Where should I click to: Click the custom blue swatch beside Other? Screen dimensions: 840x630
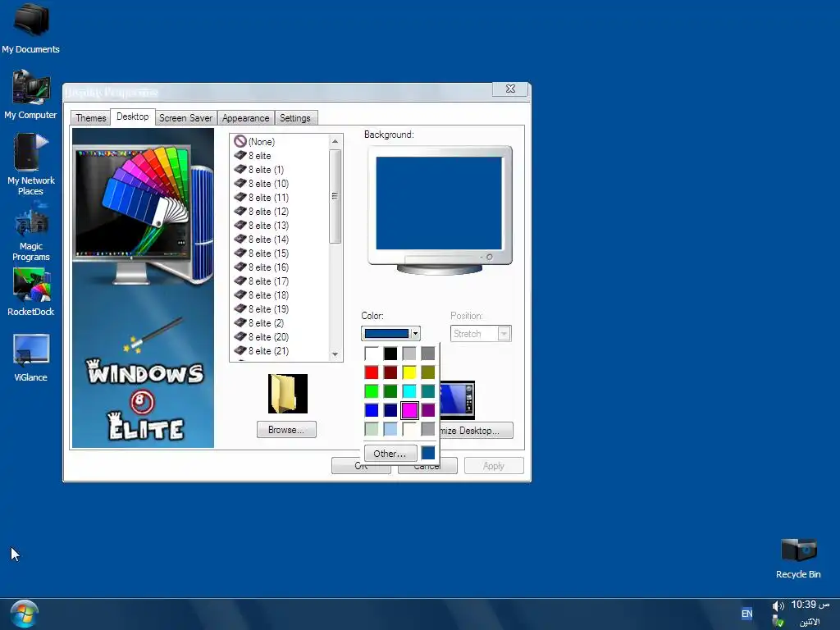[x=428, y=453]
